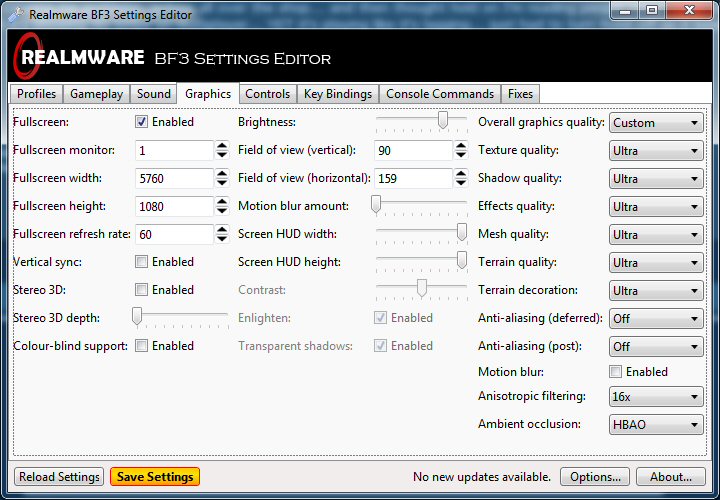
Task: Click the Fullscreen height input field
Action: coord(174,206)
